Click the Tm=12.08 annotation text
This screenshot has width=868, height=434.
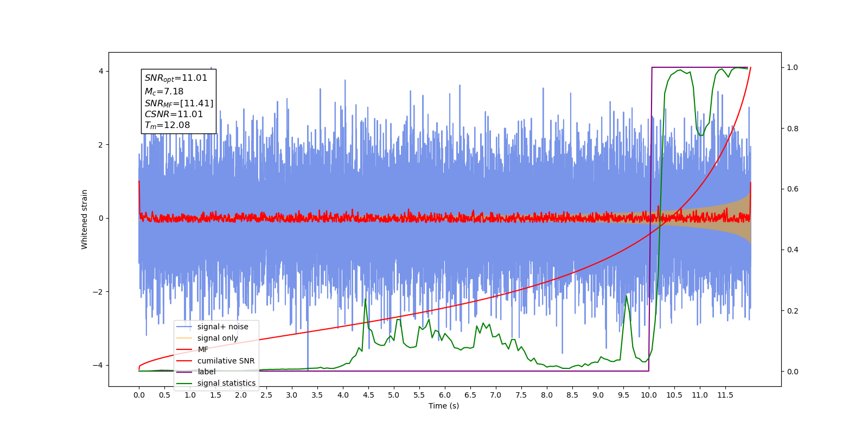pyautogui.click(x=167, y=125)
